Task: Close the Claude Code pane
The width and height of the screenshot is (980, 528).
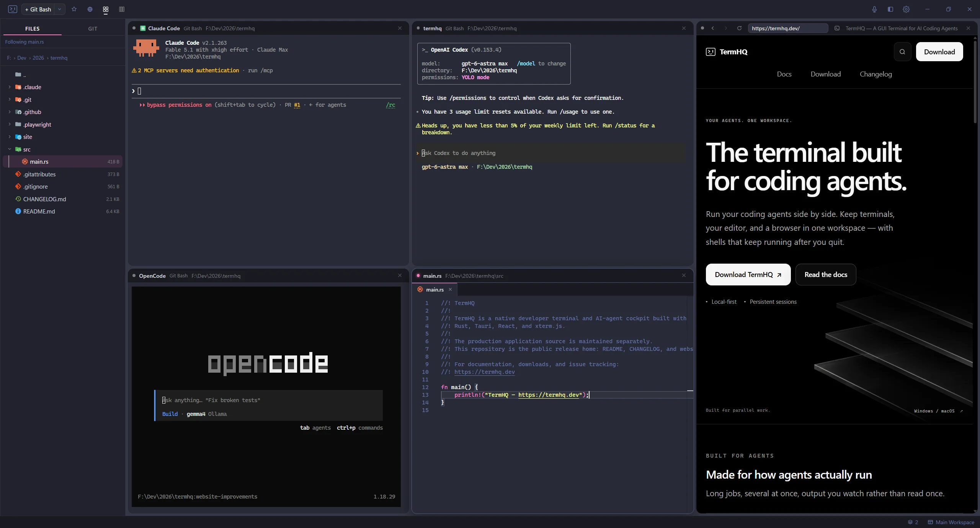Action: click(400, 28)
